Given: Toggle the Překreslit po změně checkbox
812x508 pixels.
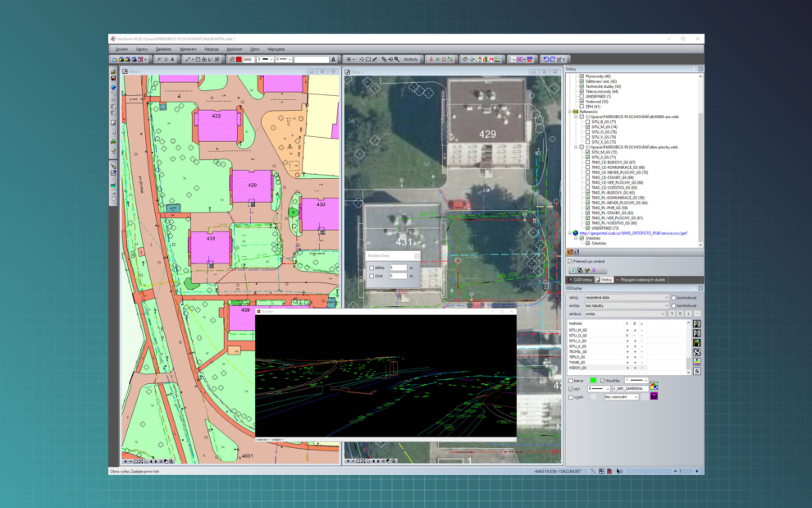Looking at the screenshot, I should (x=570, y=261).
